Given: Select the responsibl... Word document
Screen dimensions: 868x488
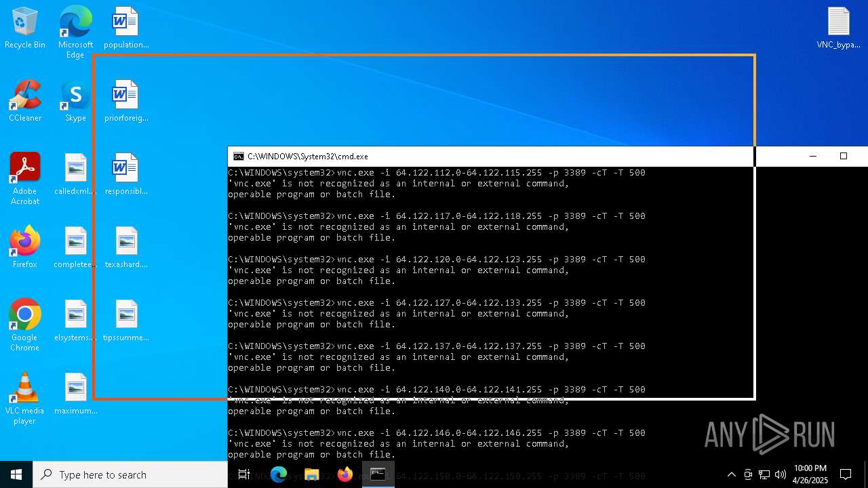Looking at the screenshot, I should coord(126,175).
